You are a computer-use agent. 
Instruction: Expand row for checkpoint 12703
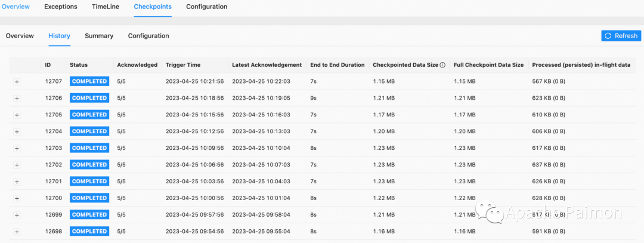click(x=17, y=149)
